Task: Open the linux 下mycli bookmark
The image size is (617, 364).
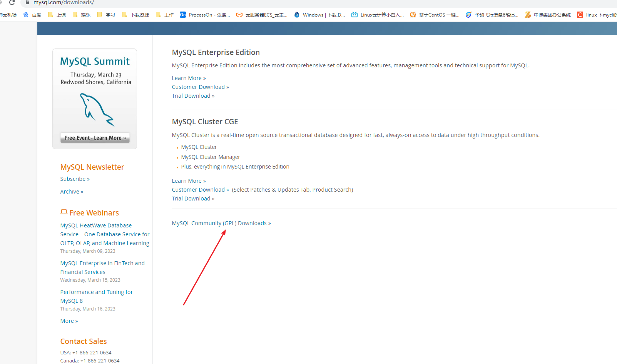Action: (x=597, y=15)
